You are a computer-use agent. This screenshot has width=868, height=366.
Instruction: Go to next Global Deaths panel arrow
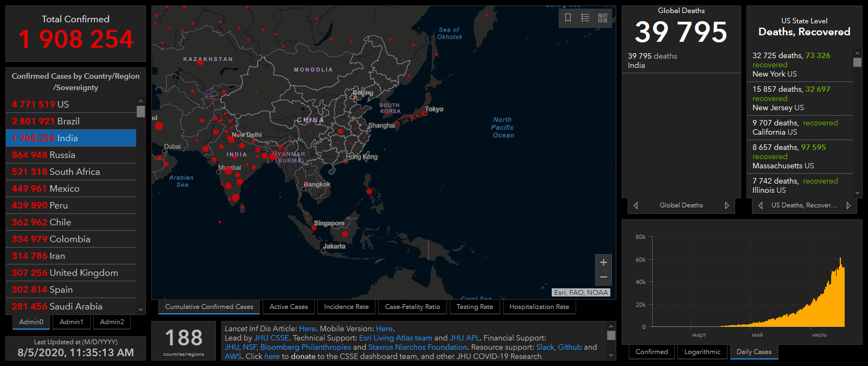pos(727,205)
